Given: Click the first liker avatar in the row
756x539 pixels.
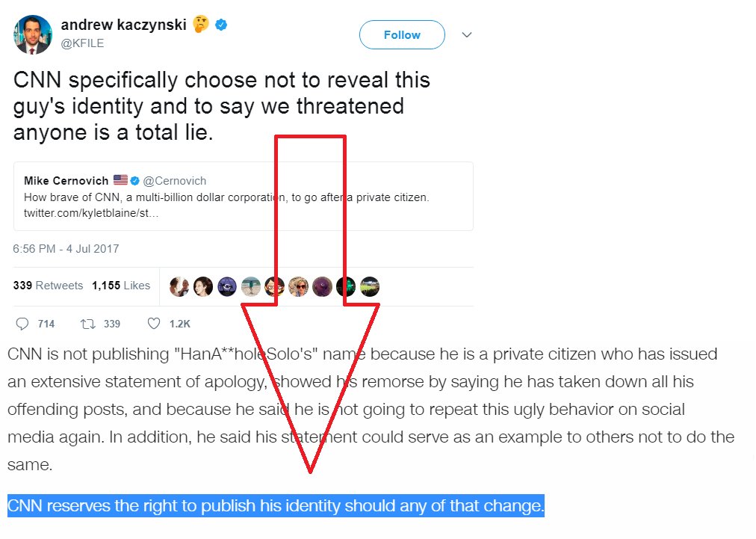Looking at the screenshot, I should [179, 286].
